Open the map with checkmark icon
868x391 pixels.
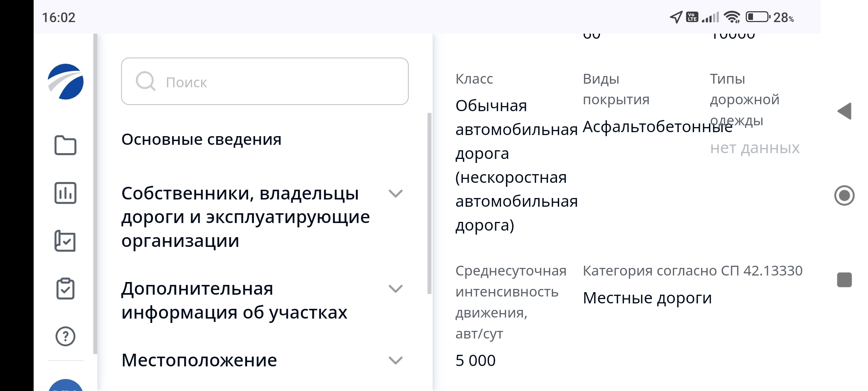click(x=65, y=241)
